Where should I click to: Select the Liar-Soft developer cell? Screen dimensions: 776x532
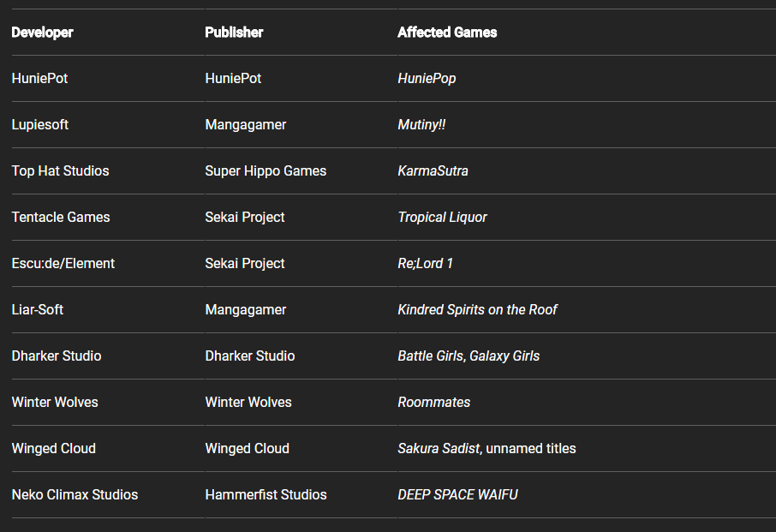38,310
